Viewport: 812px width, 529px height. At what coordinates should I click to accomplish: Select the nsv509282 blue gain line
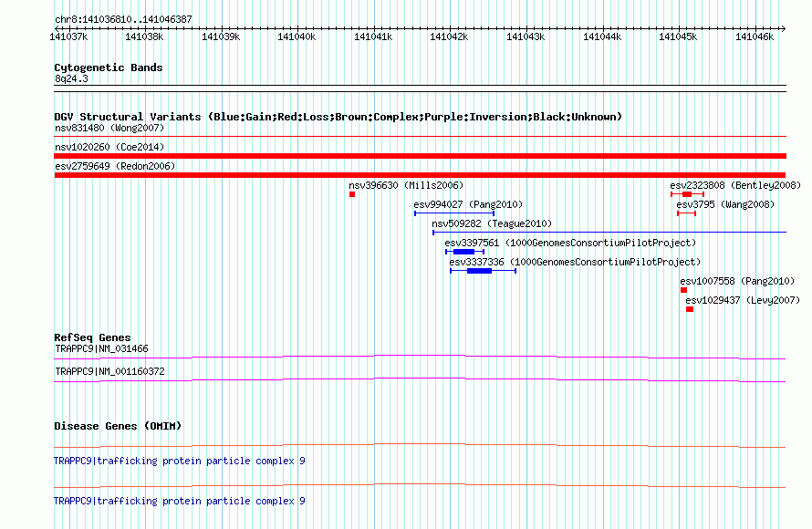tap(609, 233)
